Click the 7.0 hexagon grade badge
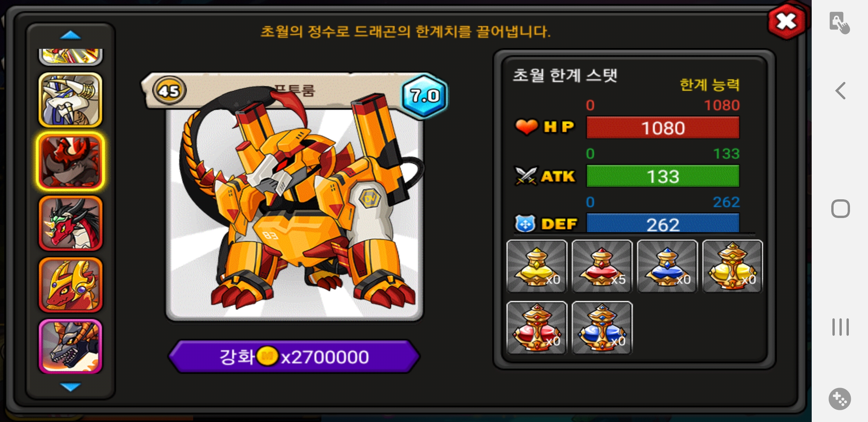Image resolution: width=868 pixels, height=422 pixels. (424, 95)
